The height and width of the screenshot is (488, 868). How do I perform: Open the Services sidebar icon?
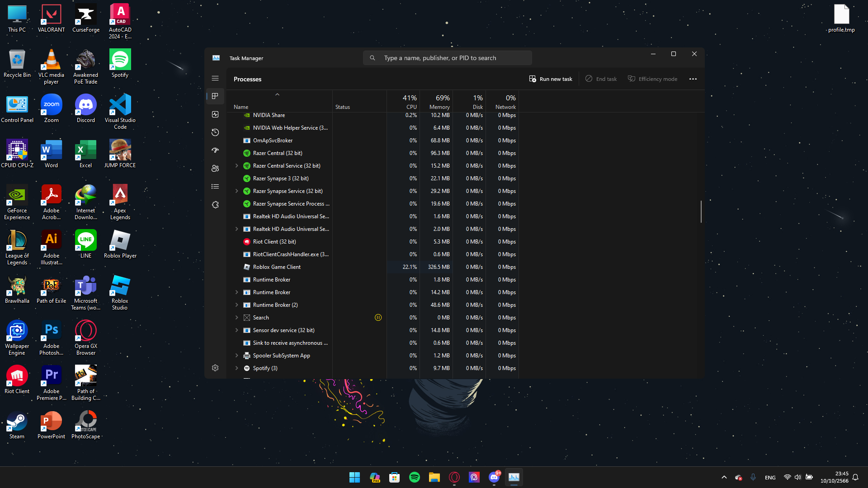215,205
